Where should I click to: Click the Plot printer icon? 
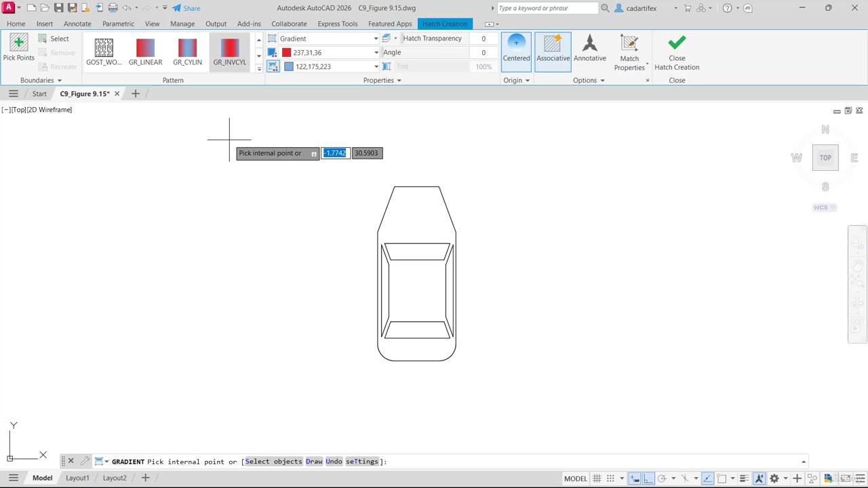(x=113, y=8)
